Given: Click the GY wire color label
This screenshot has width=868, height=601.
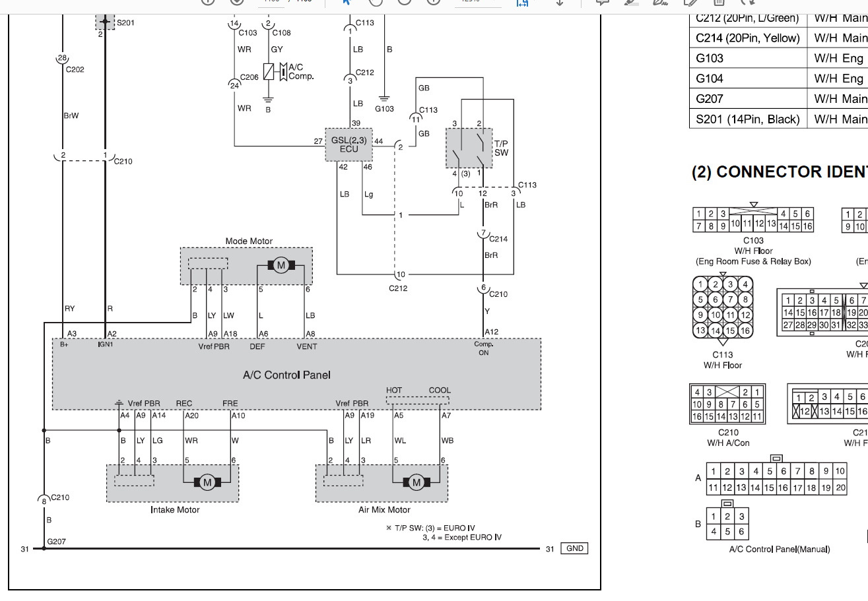Looking at the screenshot, I should click(277, 49).
